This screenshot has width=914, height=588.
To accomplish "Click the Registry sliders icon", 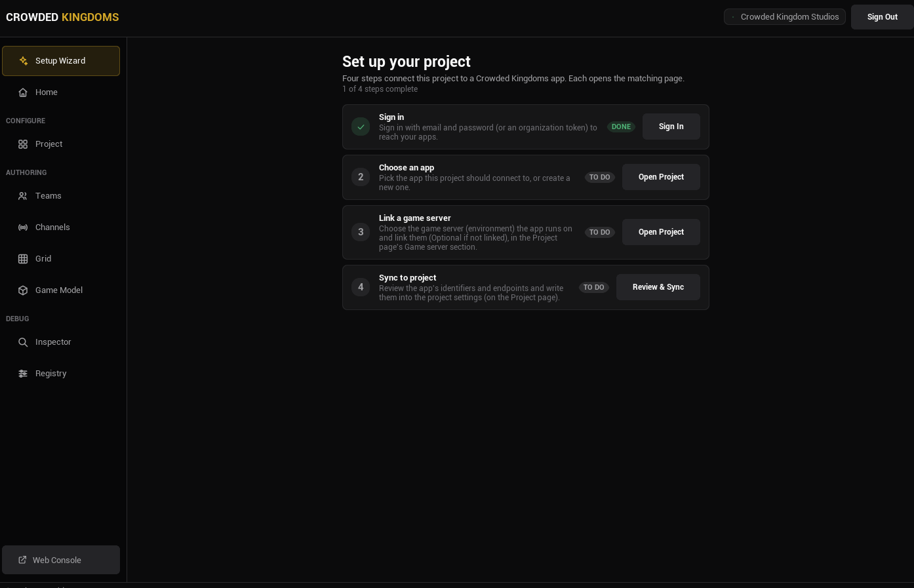I will [23, 374].
